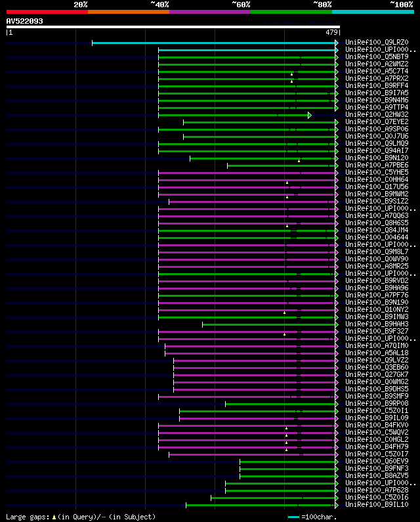Click the red 20% identity legend segment

(x=47, y=12)
